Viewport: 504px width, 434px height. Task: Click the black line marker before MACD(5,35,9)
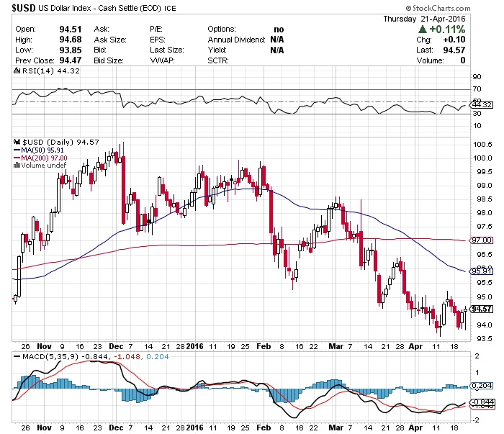tap(17, 356)
